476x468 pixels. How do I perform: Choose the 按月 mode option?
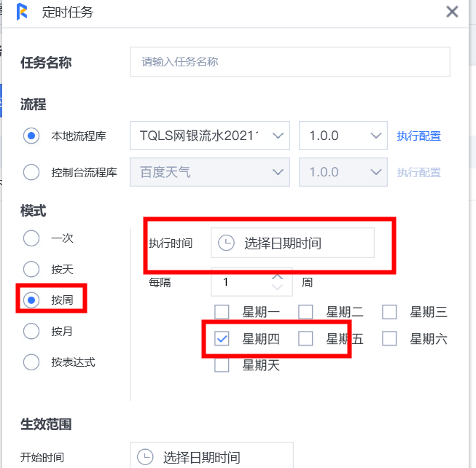pyautogui.click(x=31, y=331)
